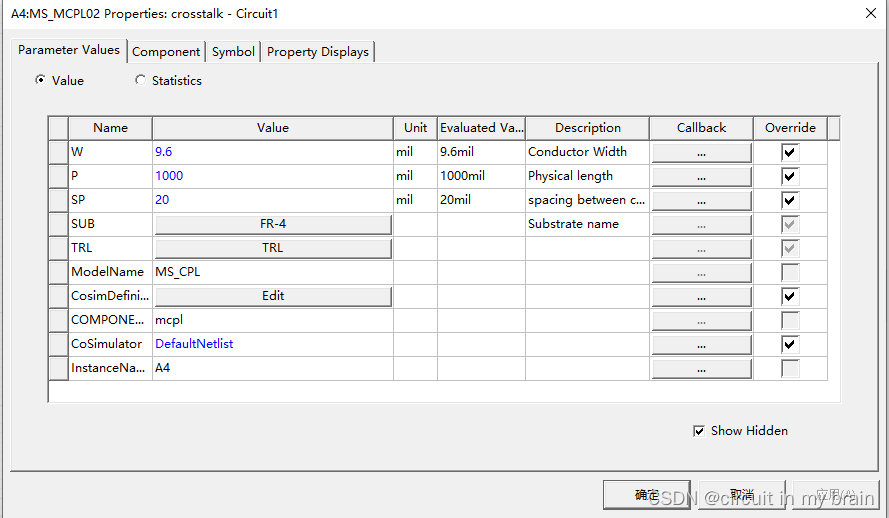Click the 取消 cancel button
The height and width of the screenshot is (518, 889).
click(741, 495)
